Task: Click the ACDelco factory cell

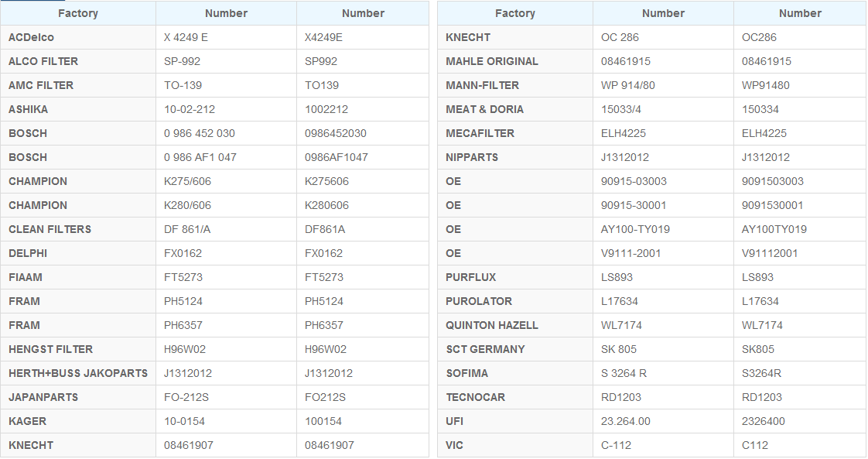Action: pyautogui.click(x=78, y=37)
